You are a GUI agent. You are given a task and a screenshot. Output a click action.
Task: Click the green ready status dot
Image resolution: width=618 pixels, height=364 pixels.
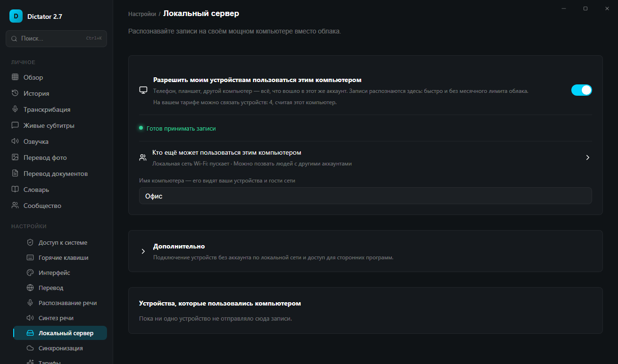141,128
